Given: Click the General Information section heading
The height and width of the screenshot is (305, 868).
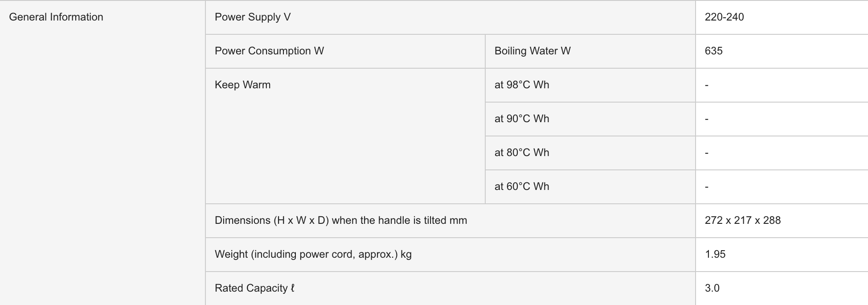Looking at the screenshot, I should 56,17.
